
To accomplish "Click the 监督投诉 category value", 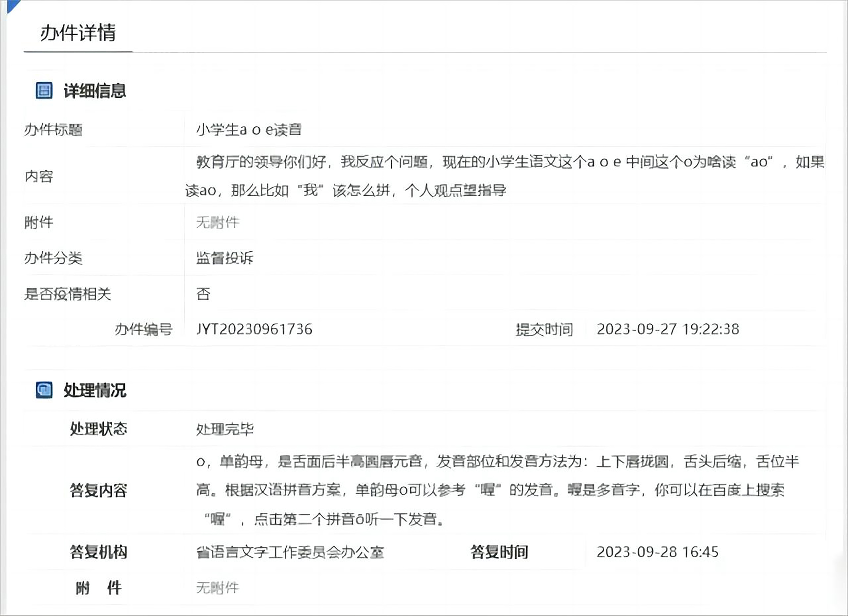I will pyautogui.click(x=225, y=258).
